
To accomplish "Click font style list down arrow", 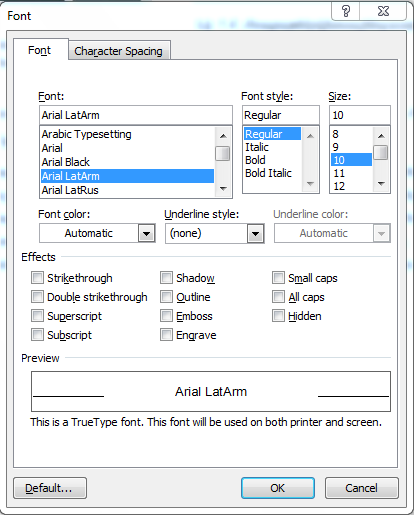I will coord(310,184).
